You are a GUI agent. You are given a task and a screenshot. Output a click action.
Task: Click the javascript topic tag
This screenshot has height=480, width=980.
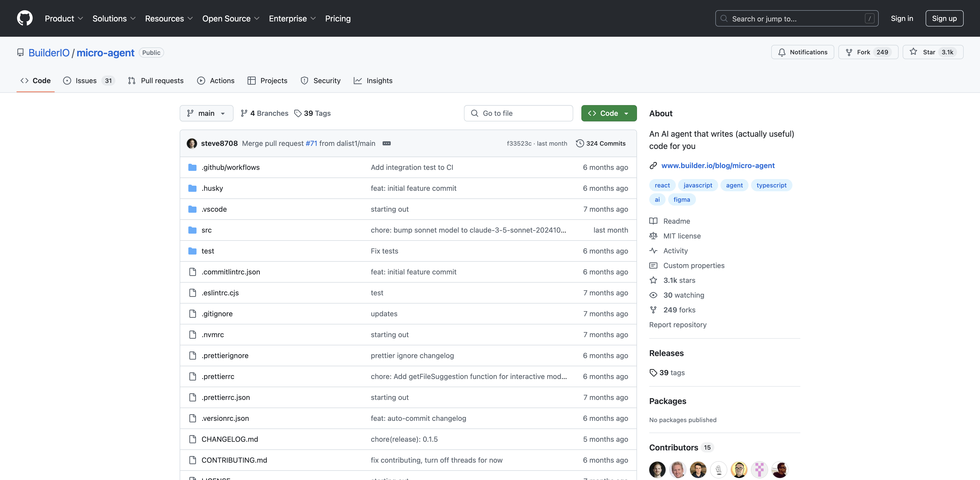point(698,185)
